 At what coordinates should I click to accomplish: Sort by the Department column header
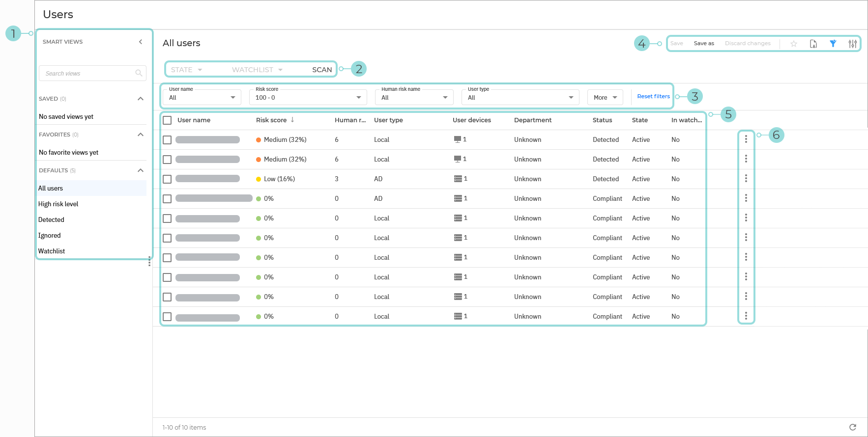point(533,120)
